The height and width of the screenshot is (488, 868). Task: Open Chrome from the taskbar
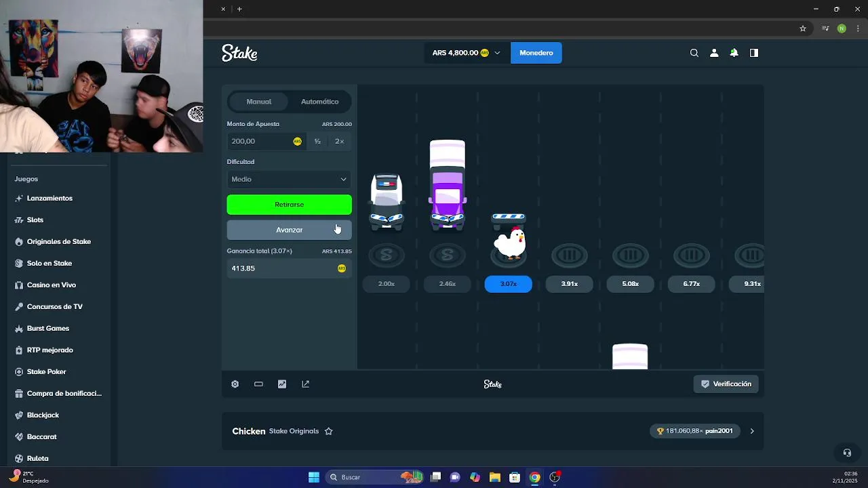pyautogui.click(x=534, y=477)
